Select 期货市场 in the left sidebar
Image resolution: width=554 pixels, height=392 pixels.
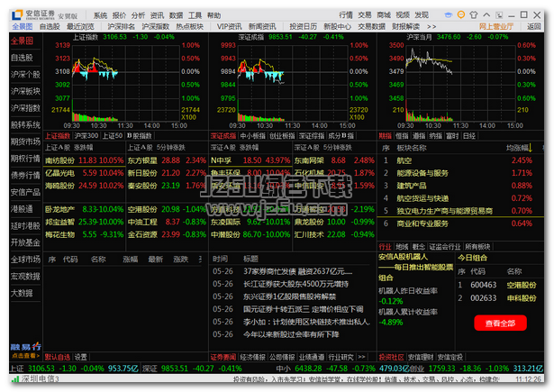[x=25, y=141]
